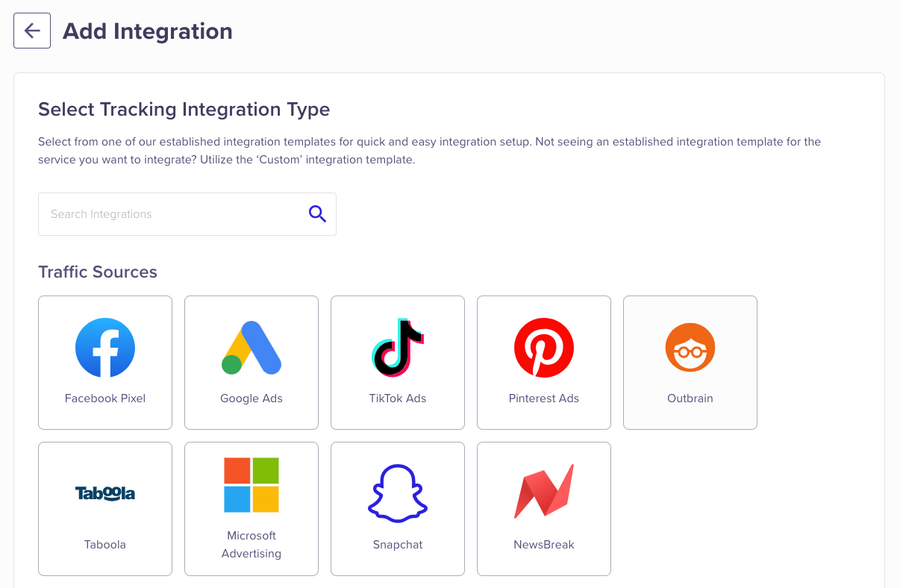Click the "Pinterest Ads" text label

(544, 398)
